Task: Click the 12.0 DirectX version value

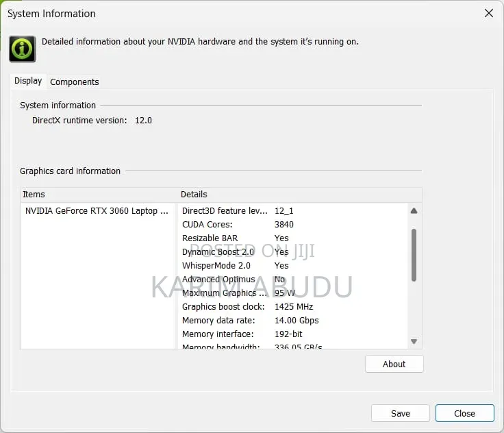Action: (143, 121)
